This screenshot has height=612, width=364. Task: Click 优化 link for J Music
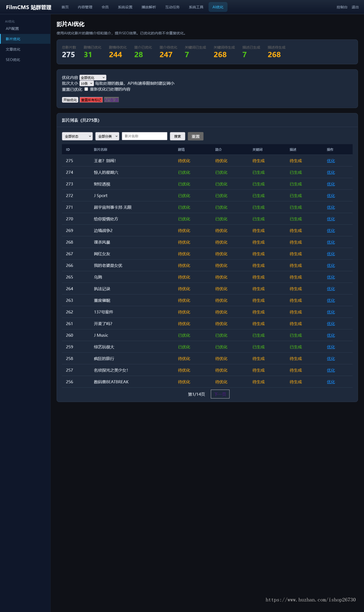pos(331,335)
